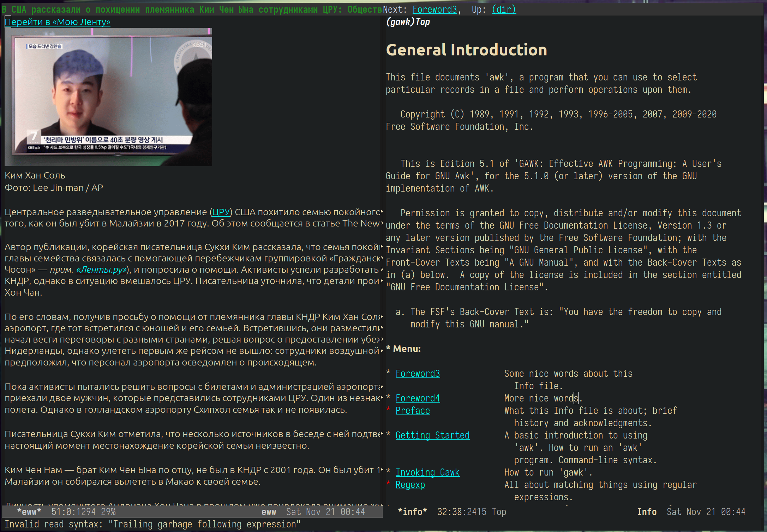Click the '(gawk)Top' node title
The width and height of the screenshot is (767, 532).
[x=408, y=22]
